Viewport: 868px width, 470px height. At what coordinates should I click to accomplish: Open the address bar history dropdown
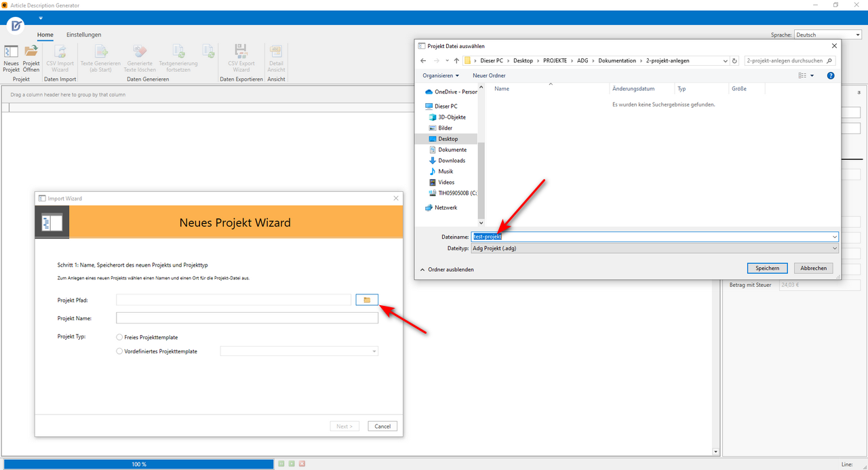724,60
